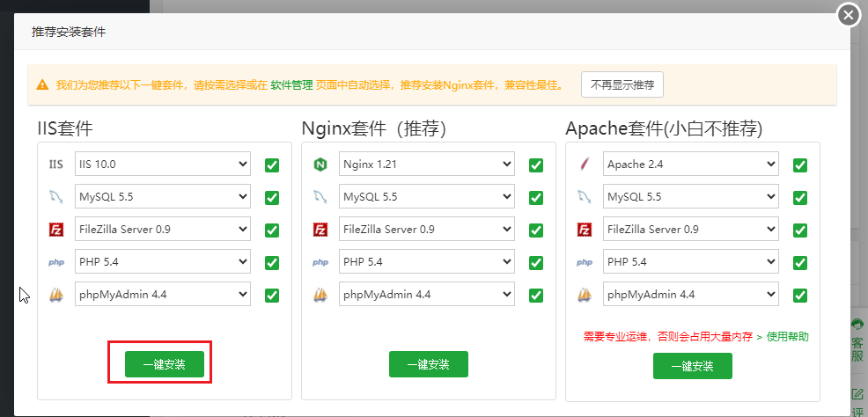Click 不再显示推荐 button
Image resolution: width=868 pixels, height=417 pixels.
(x=622, y=84)
